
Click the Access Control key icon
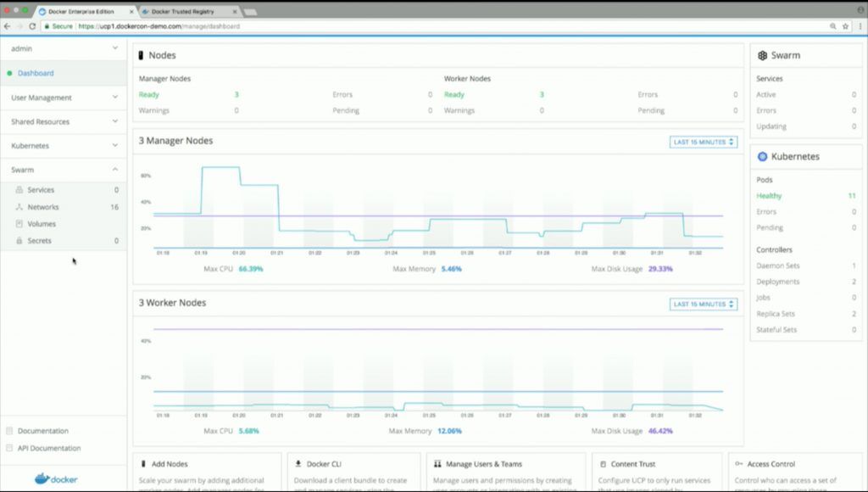tap(738, 464)
